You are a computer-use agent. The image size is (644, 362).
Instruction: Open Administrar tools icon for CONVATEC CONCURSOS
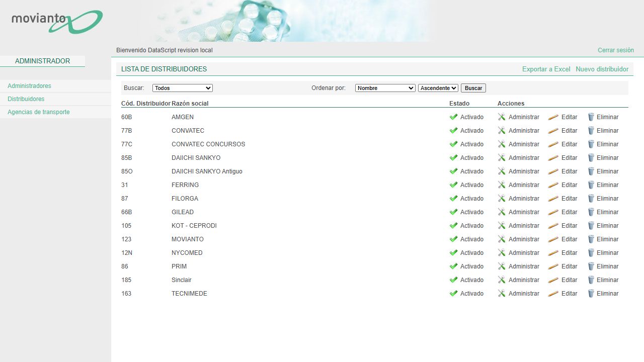click(x=501, y=144)
